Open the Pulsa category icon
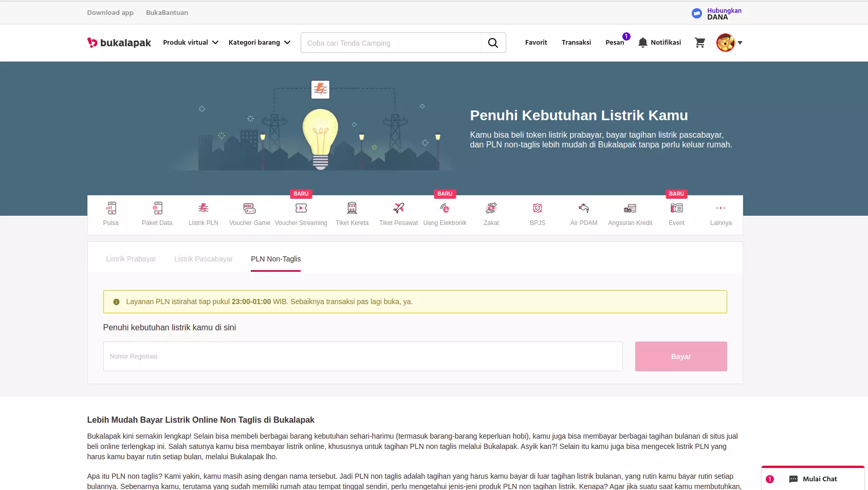This screenshot has width=868, height=490. coord(111,208)
